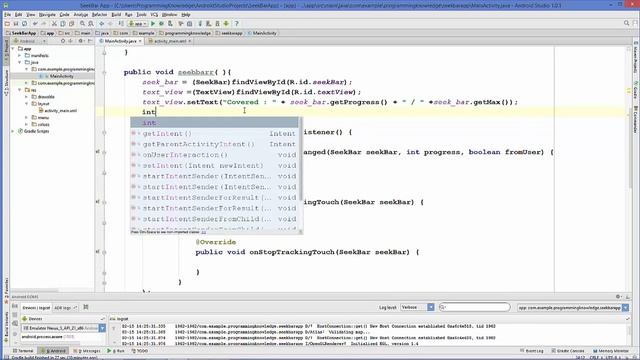Choose getParentActivityIntent() completion suggestion
Screen dimensions: 640x360
pos(215,144)
